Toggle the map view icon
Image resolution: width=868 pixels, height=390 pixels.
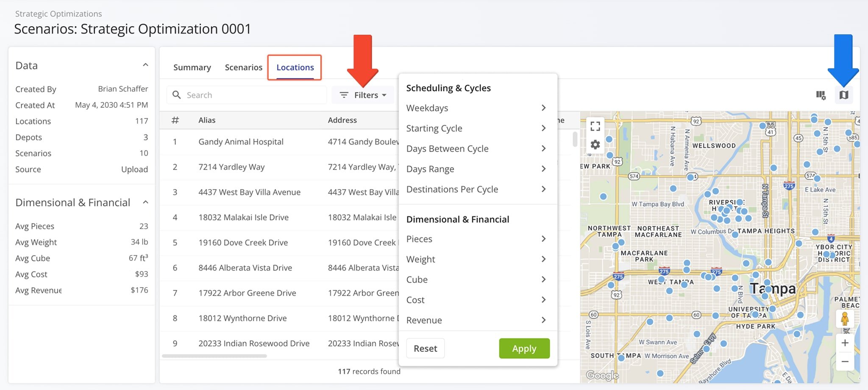[843, 95]
